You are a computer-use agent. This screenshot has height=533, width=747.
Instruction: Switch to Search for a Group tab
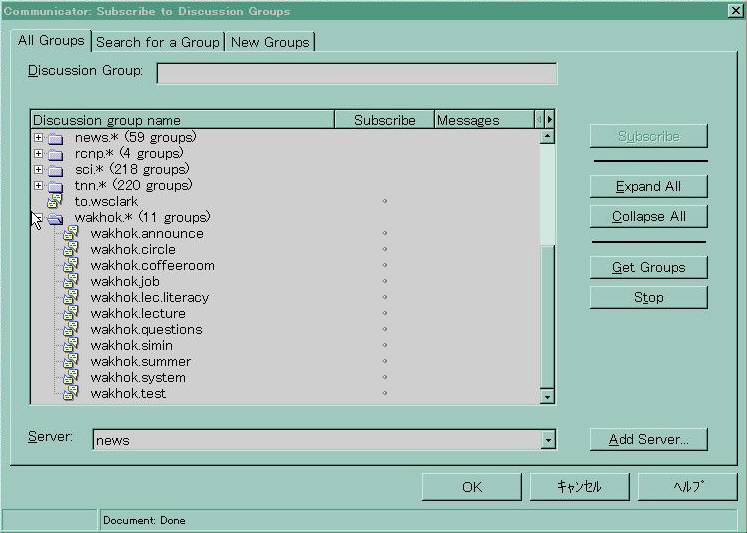coord(158,42)
